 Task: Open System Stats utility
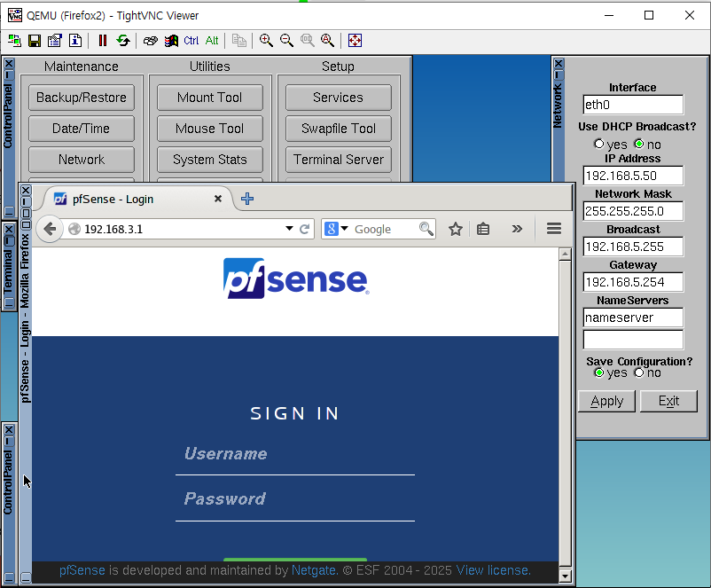[210, 160]
